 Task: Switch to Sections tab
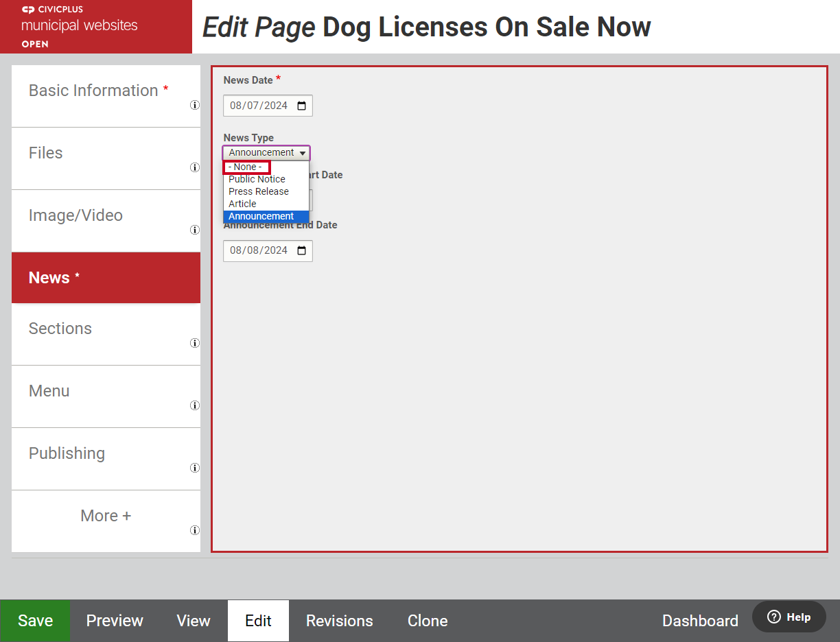point(106,334)
